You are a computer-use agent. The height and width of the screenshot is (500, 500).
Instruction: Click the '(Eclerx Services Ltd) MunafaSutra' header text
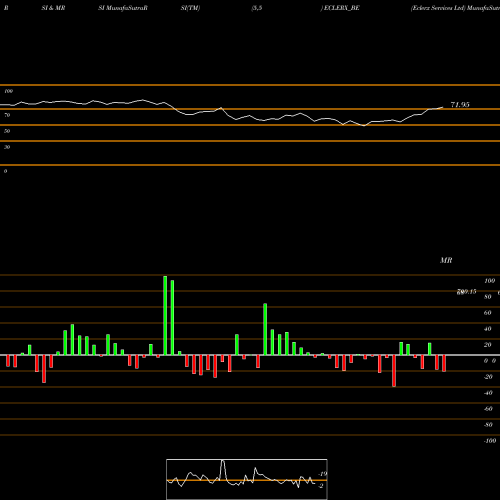455,8
